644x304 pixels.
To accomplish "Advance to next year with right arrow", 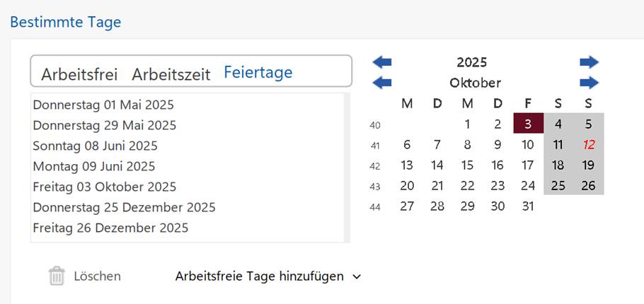I will (x=589, y=62).
